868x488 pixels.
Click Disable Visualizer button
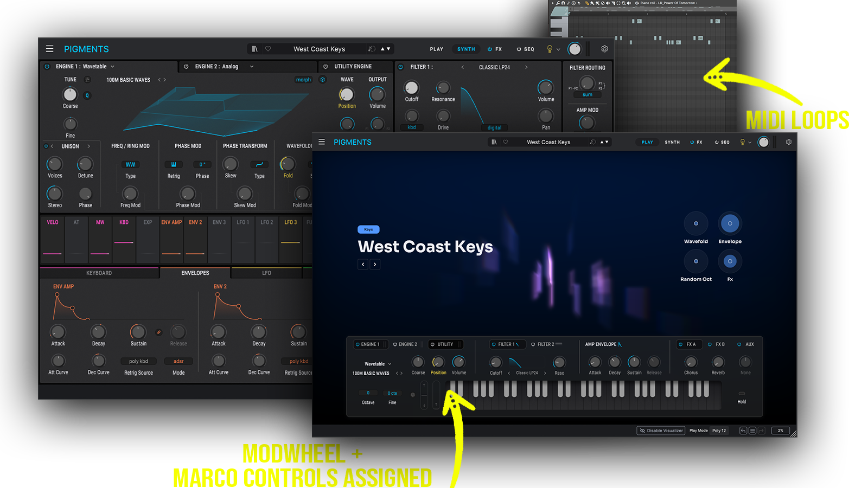pyautogui.click(x=661, y=431)
